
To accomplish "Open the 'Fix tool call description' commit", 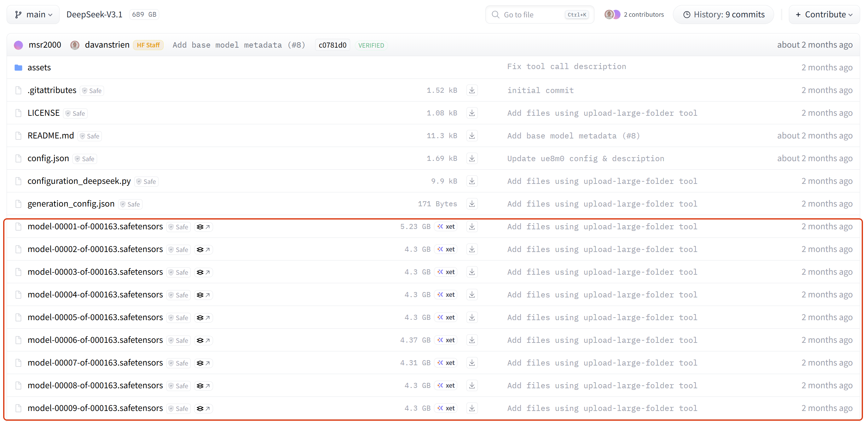I will click(566, 67).
